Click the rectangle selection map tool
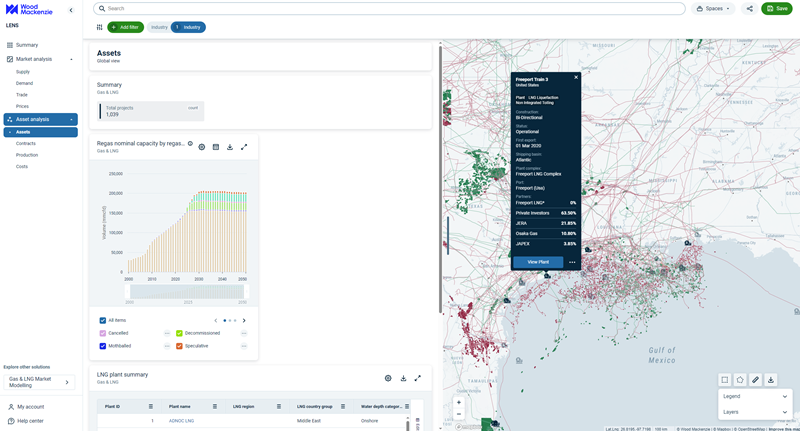Image resolution: width=800 pixels, height=431 pixels. (725, 380)
